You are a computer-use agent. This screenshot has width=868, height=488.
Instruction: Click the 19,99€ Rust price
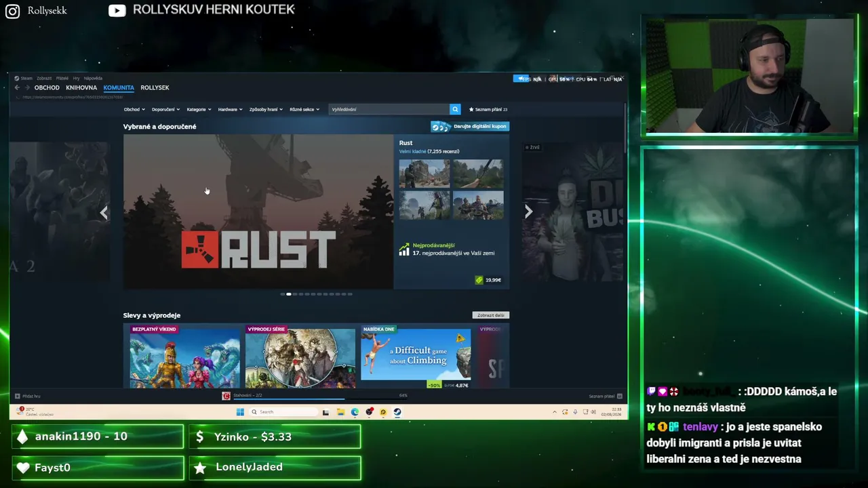(493, 280)
